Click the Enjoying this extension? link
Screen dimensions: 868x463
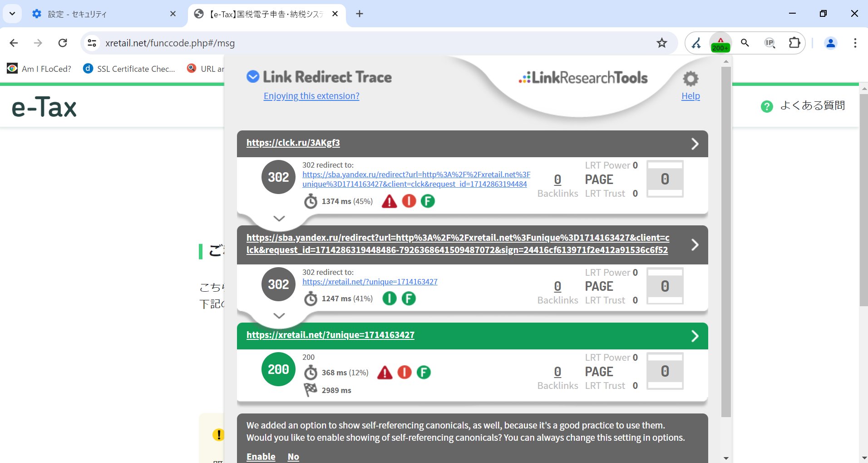click(x=311, y=96)
